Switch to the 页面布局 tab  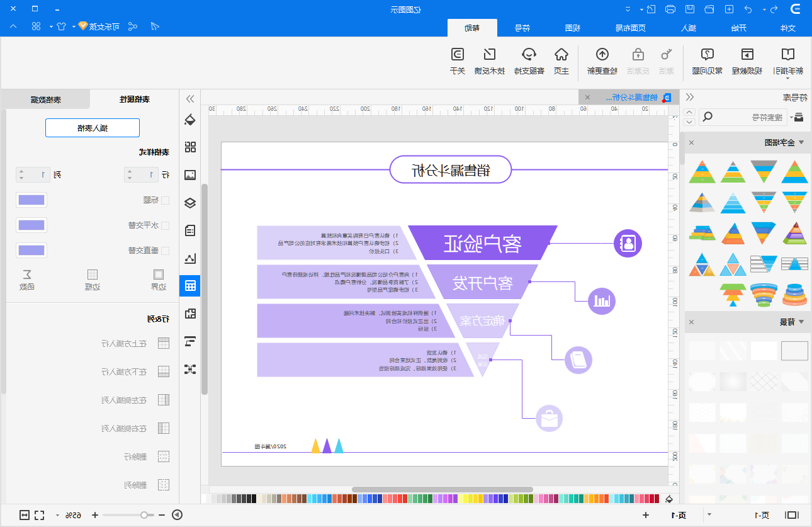(x=631, y=28)
